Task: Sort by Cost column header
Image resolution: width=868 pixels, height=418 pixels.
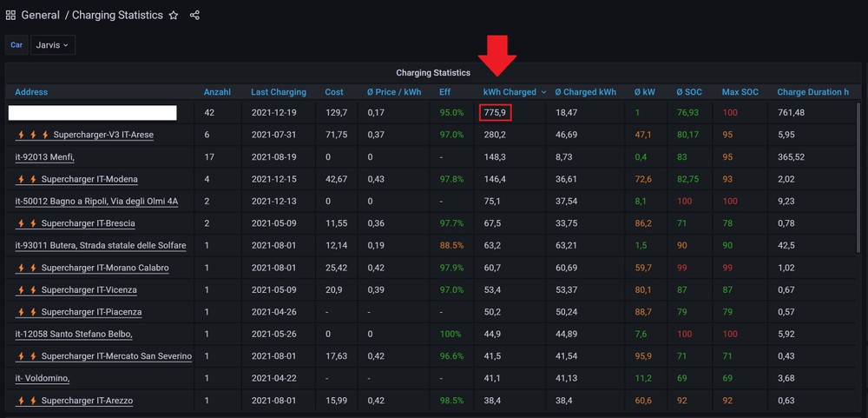Action: point(334,92)
